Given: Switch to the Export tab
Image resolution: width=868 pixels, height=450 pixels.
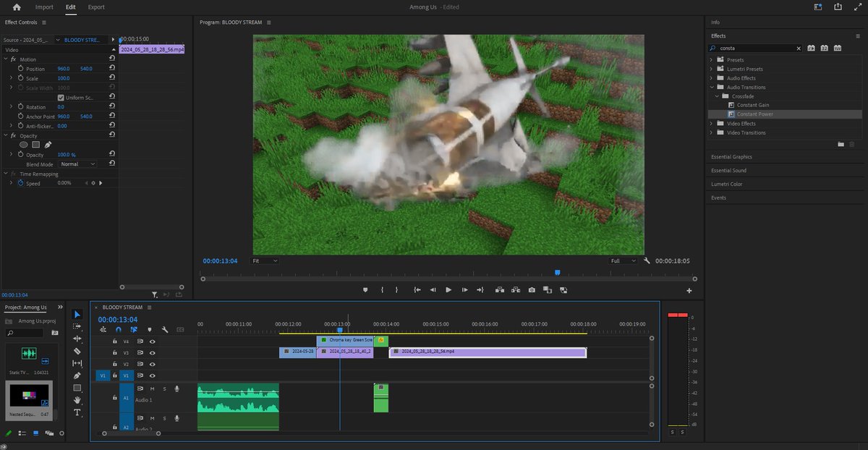Looking at the screenshot, I should (96, 7).
